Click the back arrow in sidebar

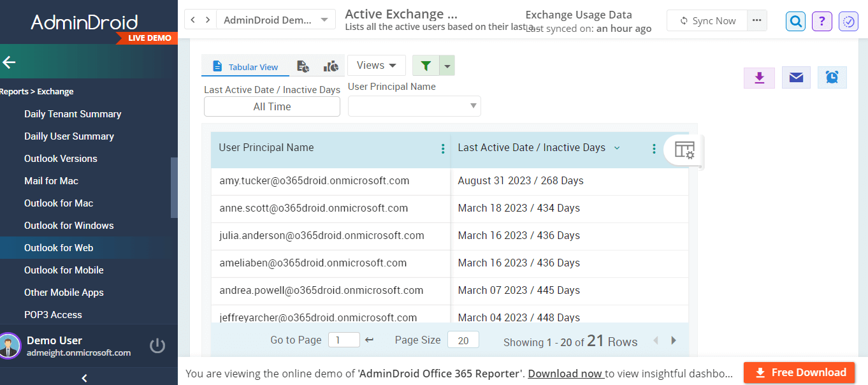(10, 62)
